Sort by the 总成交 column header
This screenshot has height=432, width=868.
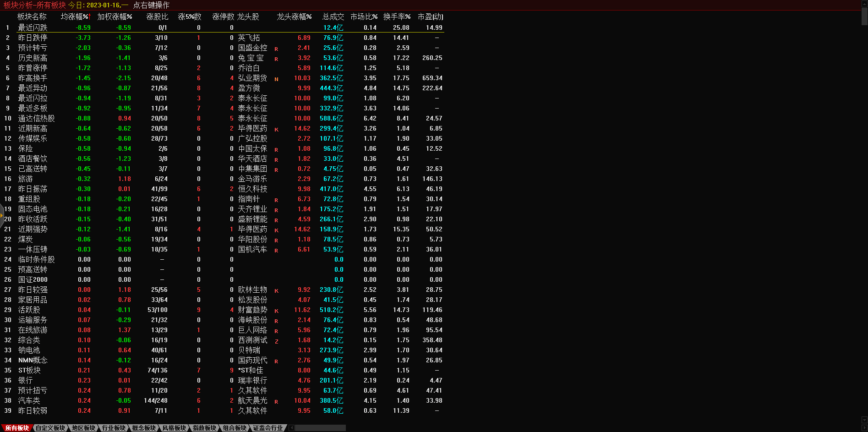333,16
